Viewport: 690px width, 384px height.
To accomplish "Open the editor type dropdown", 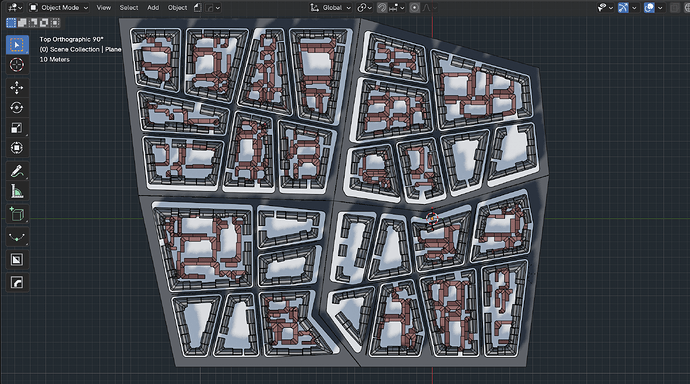I will tap(15, 7).
